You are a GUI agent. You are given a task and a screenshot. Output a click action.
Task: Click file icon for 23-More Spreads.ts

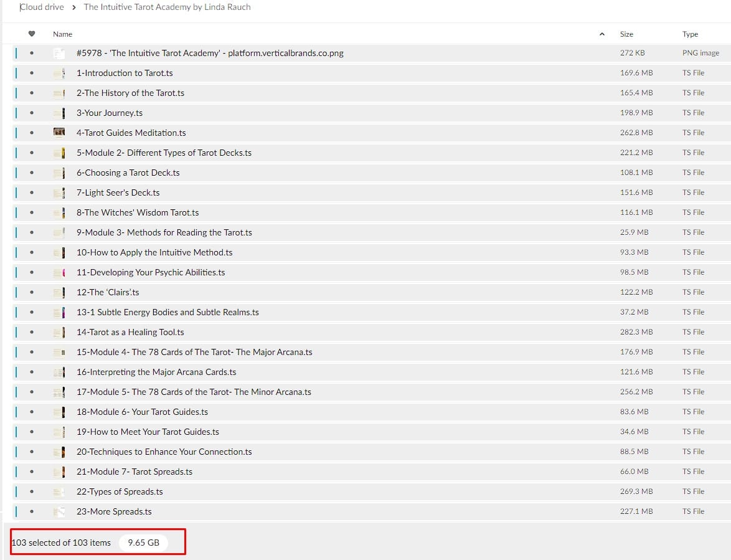[59, 511]
